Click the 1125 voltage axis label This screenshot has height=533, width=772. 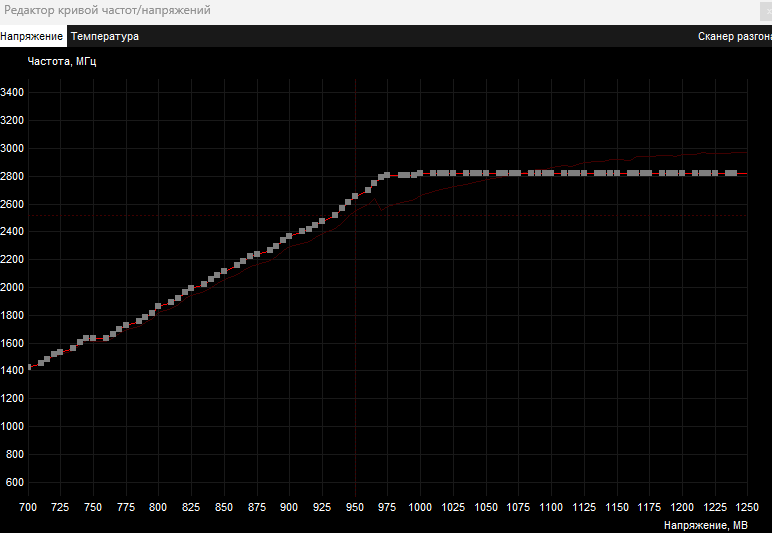(584, 507)
